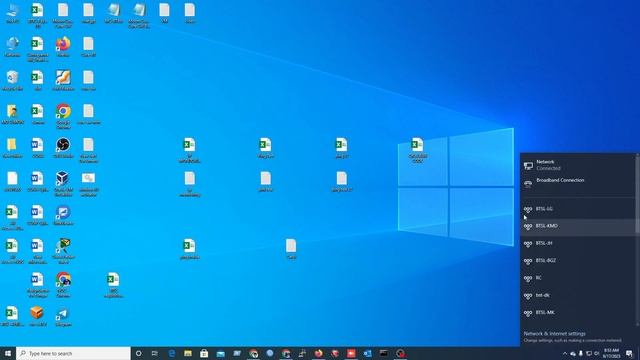The height and width of the screenshot is (360, 640).
Task: Open the Action Center notifications icon
Action: coord(629,353)
